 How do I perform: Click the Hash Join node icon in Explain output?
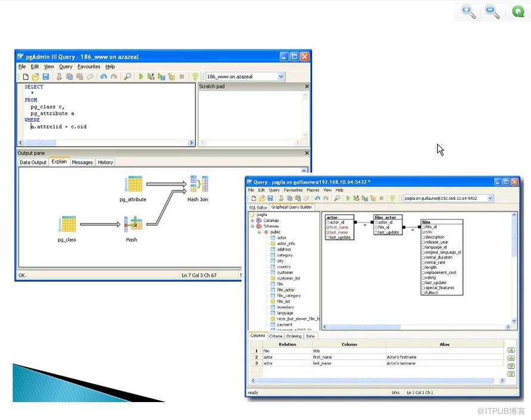[x=199, y=184]
